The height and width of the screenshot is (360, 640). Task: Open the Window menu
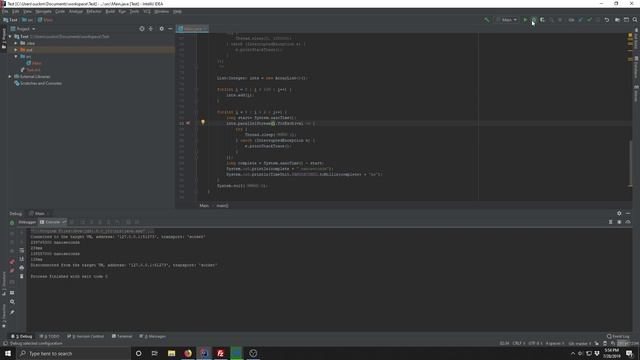162,11
